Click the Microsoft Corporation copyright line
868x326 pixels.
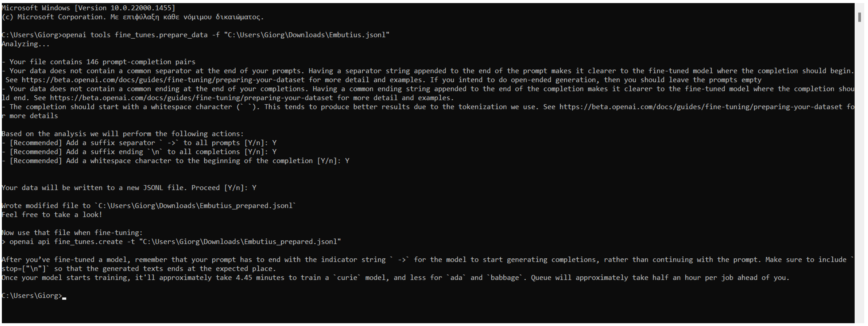coord(133,17)
